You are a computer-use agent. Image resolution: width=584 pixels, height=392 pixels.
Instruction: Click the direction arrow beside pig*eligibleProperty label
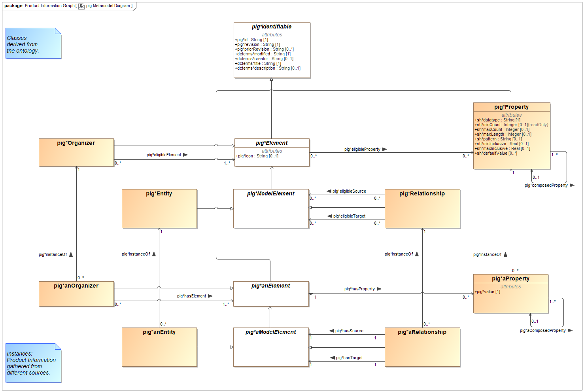[385, 149]
